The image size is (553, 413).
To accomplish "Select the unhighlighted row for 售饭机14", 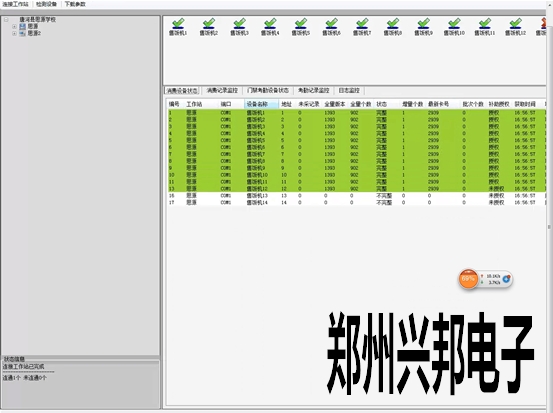I will [x=357, y=202].
